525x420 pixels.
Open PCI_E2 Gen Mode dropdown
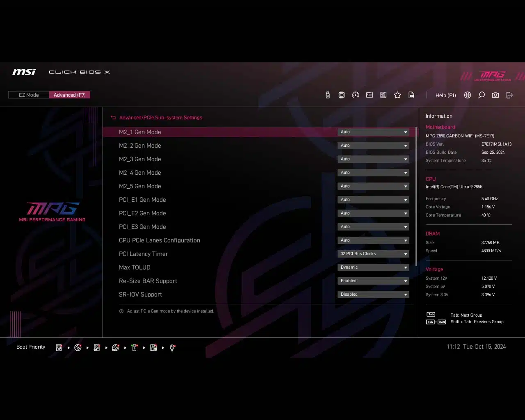373,213
